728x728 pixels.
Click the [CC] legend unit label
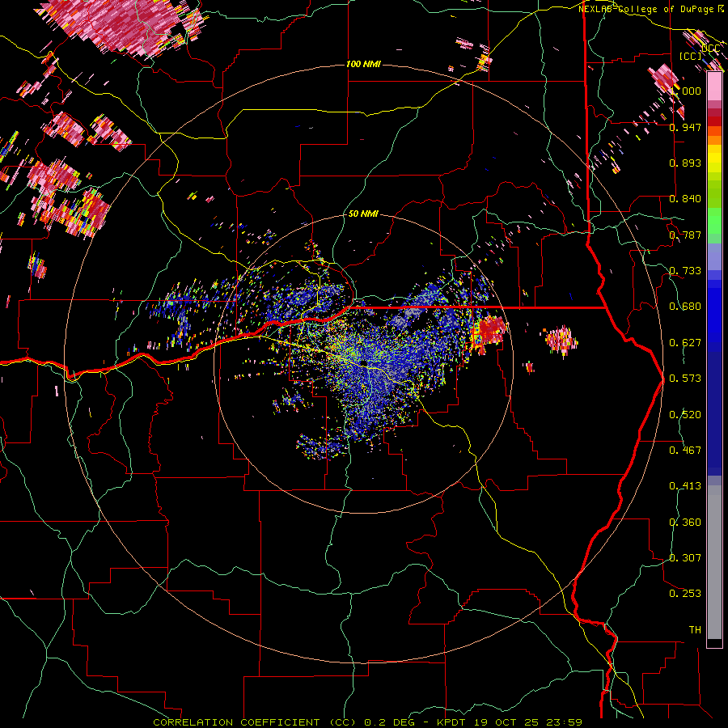coord(691,56)
